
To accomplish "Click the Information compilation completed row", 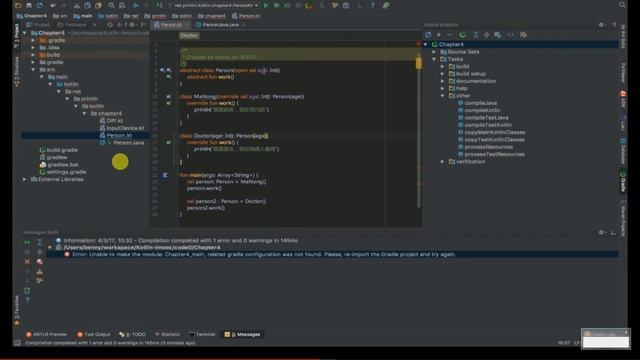I will pos(181,240).
